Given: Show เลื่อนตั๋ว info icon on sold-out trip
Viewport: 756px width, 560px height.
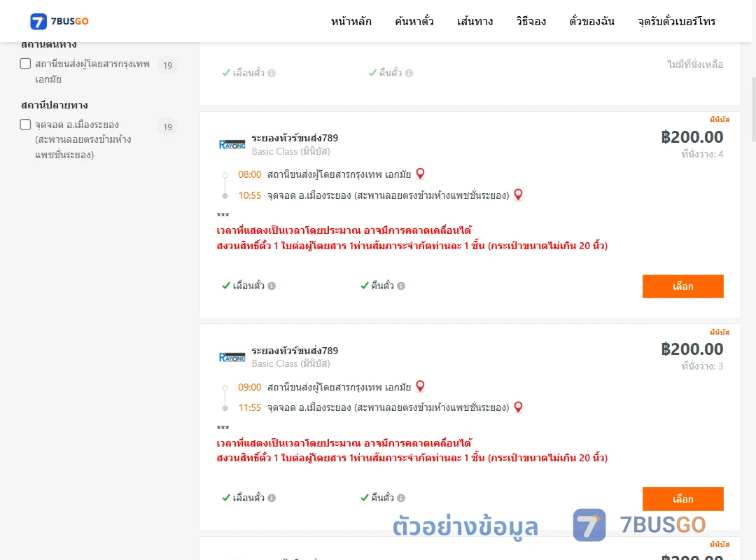Looking at the screenshot, I should point(272,73).
